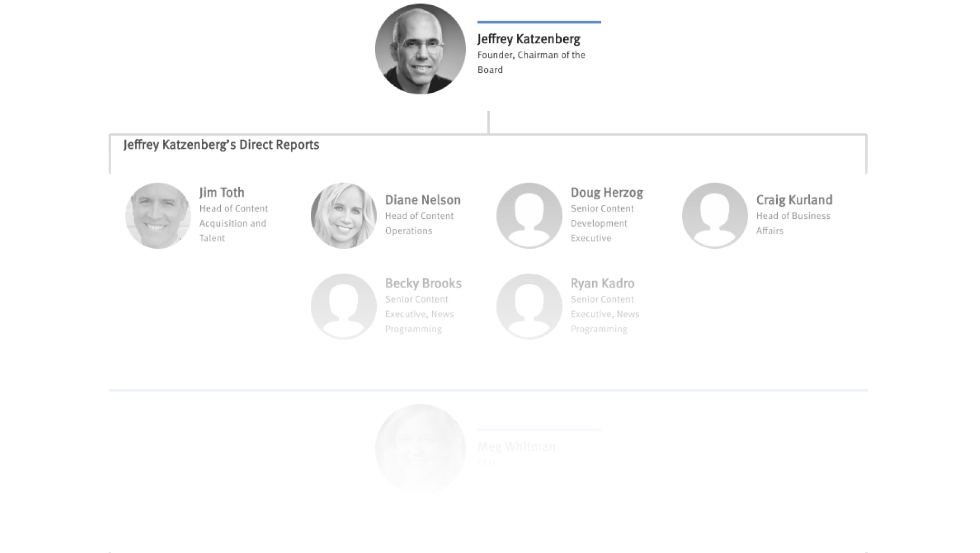The image size is (980, 553).
Task: Select the Doug Herzog name
Action: pyautogui.click(x=606, y=192)
